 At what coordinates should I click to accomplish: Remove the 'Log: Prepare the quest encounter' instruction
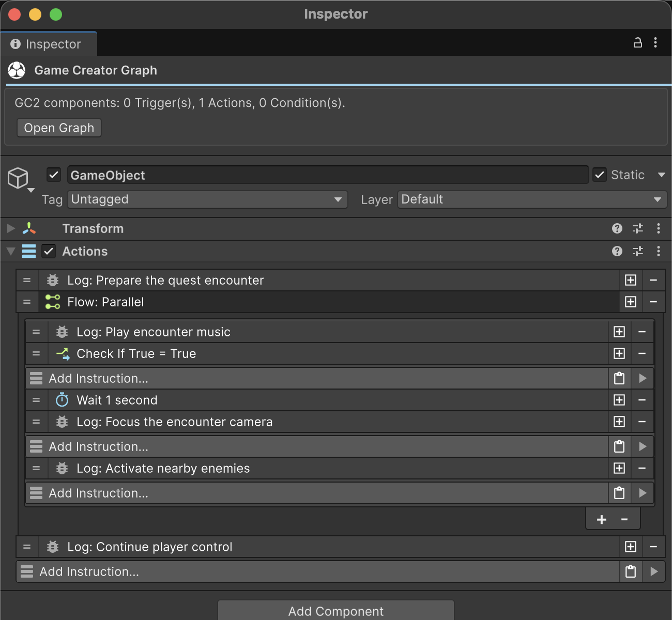(653, 280)
